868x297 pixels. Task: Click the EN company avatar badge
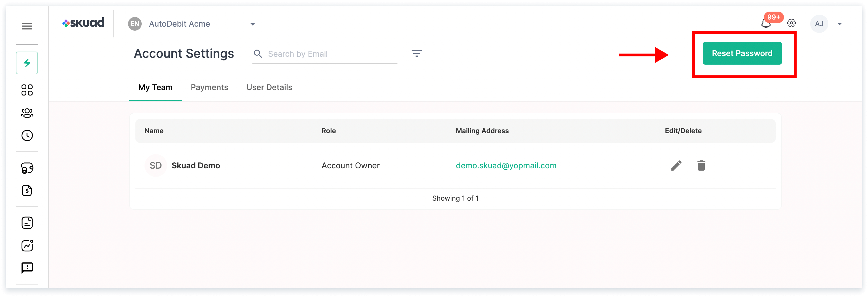point(135,24)
